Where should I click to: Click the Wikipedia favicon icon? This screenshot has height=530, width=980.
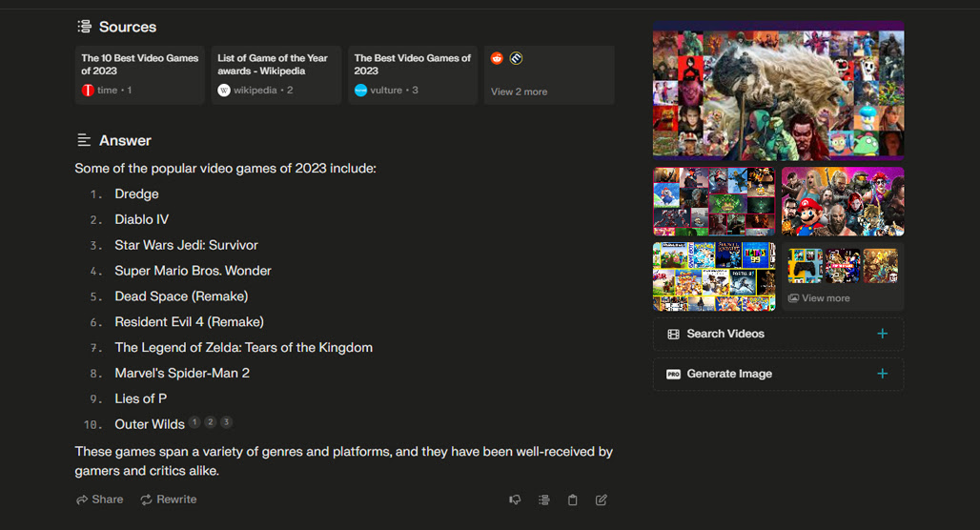click(x=224, y=90)
